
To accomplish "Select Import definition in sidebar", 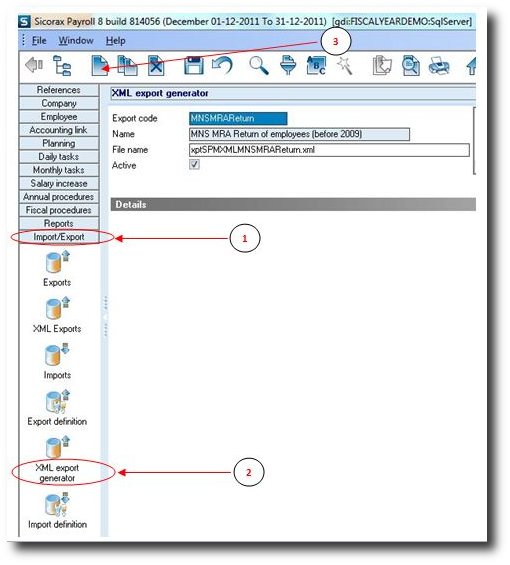I will click(x=57, y=511).
